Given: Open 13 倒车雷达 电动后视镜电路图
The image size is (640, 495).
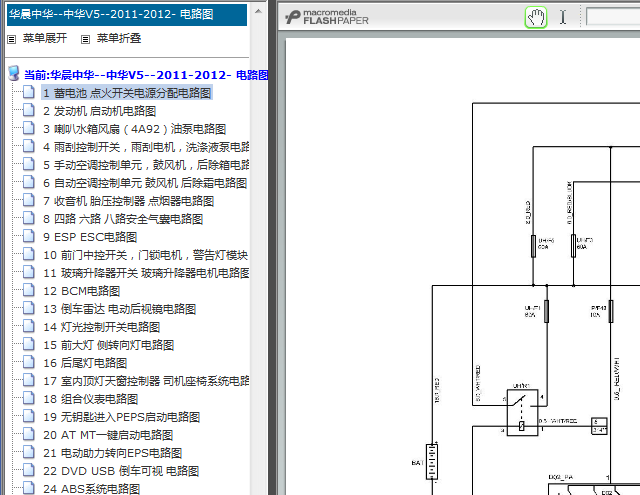Looking at the screenshot, I should coord(120,309).
